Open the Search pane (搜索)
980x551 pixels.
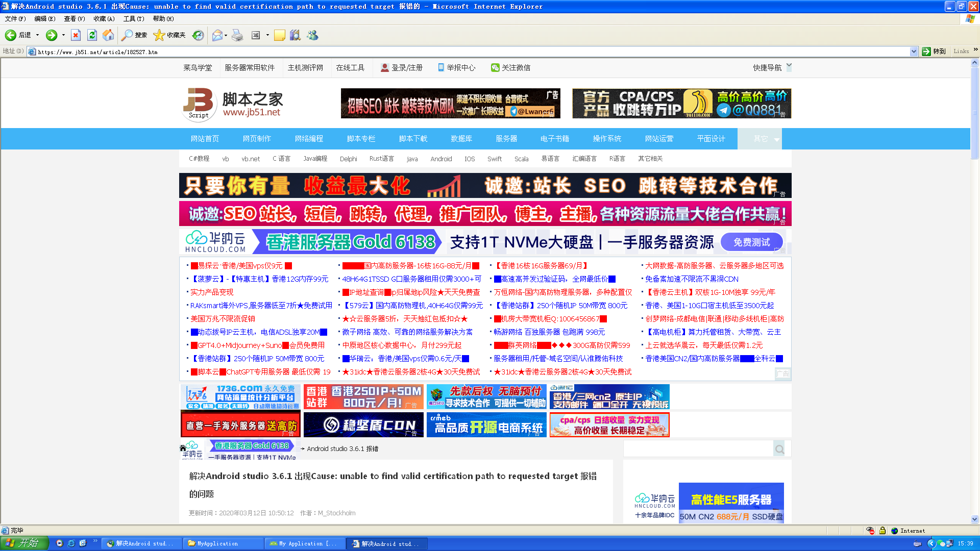(135, 35)
